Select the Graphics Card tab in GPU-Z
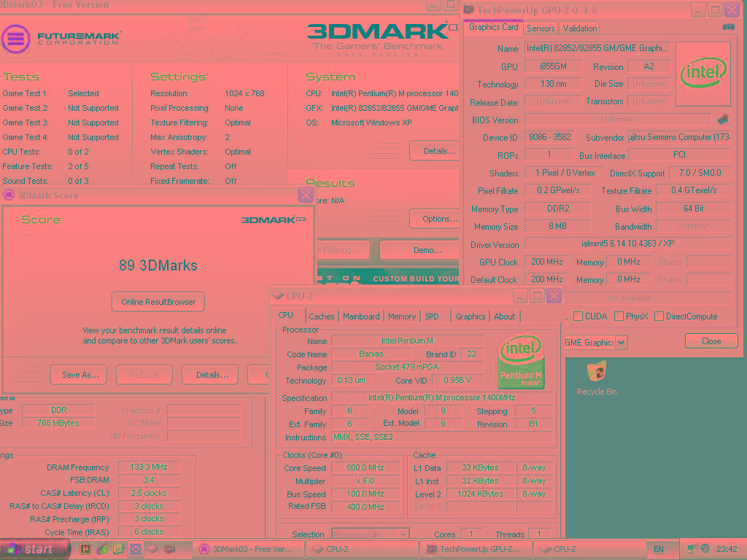This screenshot has width=747, height=560. (493, 27)
